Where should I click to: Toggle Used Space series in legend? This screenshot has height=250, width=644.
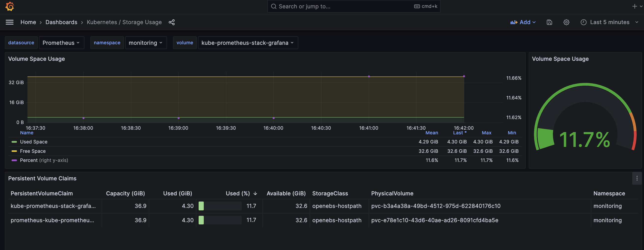point(33,142)
